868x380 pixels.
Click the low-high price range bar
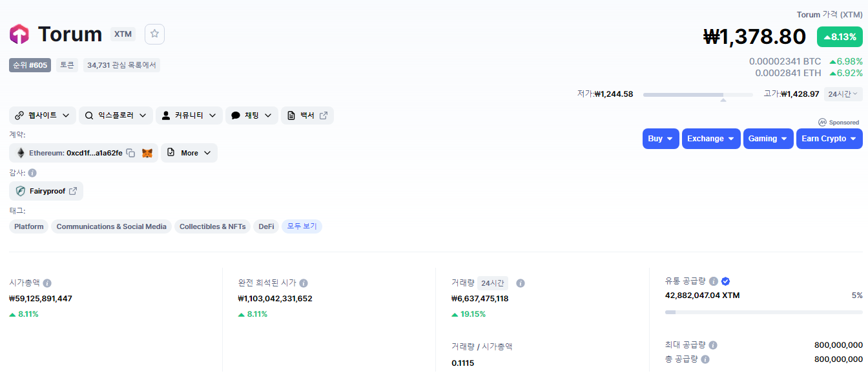(698, 95)
